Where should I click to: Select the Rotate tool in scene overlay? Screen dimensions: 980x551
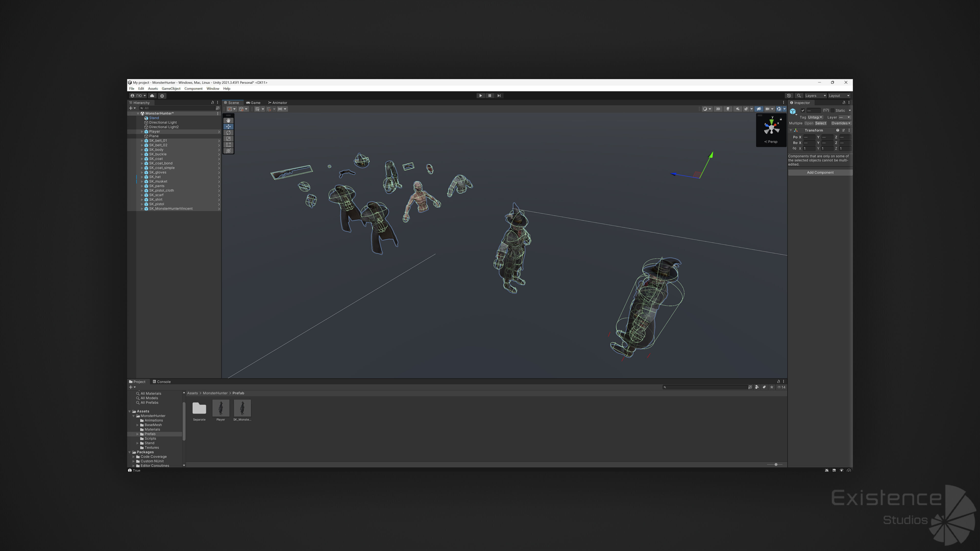pyautogui.click(x=228, y=133)
